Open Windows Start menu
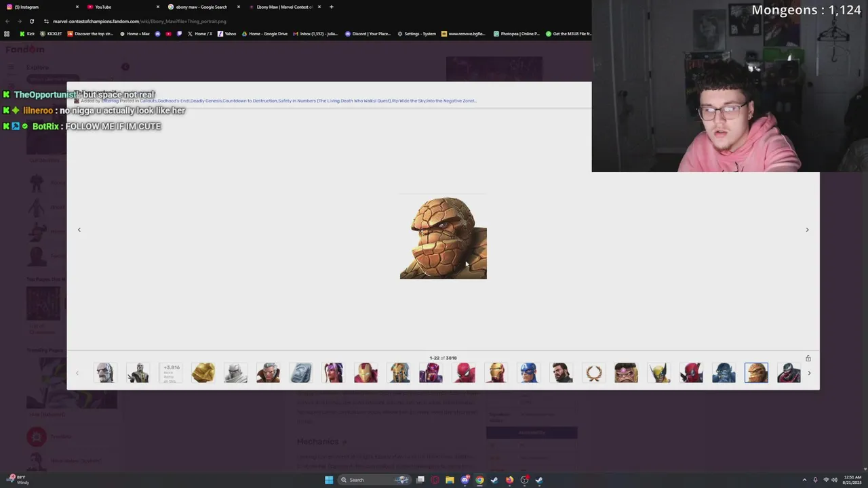Image resolution: width=868 pixels, height=488 pixels. (329, 480)
